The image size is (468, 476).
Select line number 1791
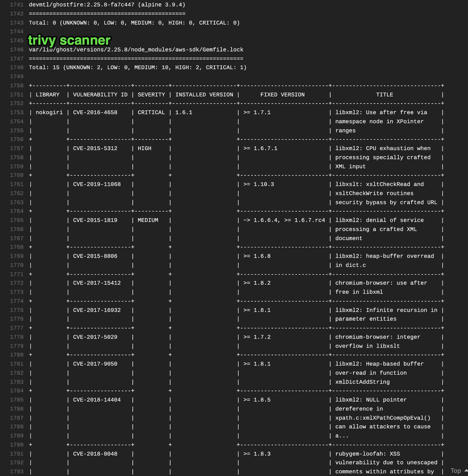point(17,454)
